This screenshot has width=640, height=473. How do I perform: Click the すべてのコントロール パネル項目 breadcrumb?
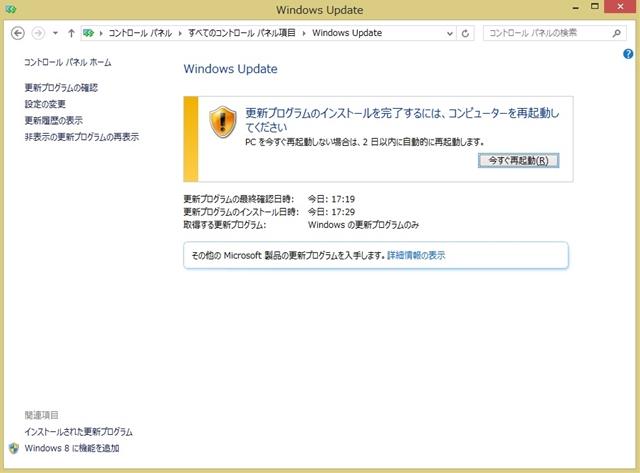coord(242,33)
